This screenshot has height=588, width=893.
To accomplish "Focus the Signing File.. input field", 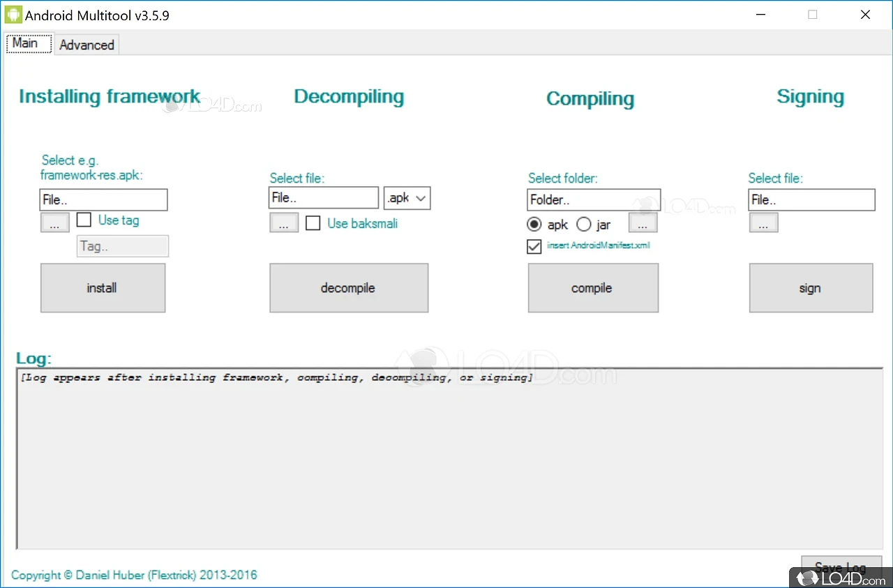I will [811, 199].
